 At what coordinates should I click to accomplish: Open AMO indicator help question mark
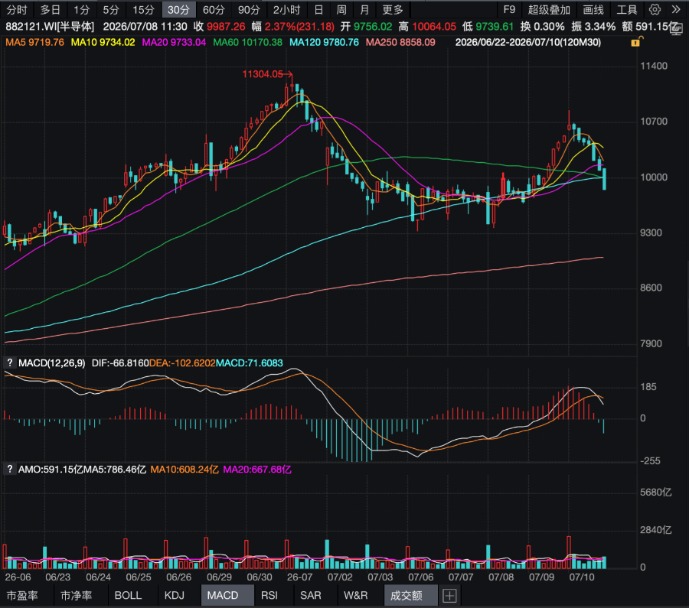pyautogui.click(x=9, y=469)
